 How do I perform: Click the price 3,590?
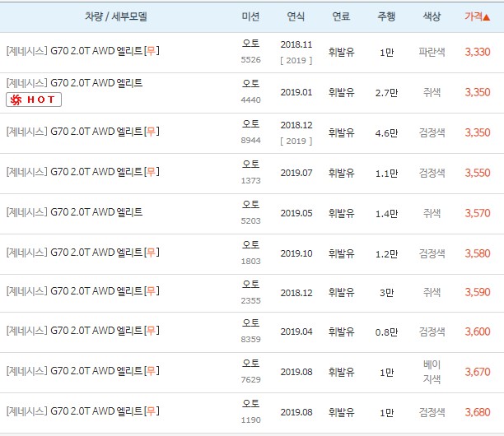478,292
